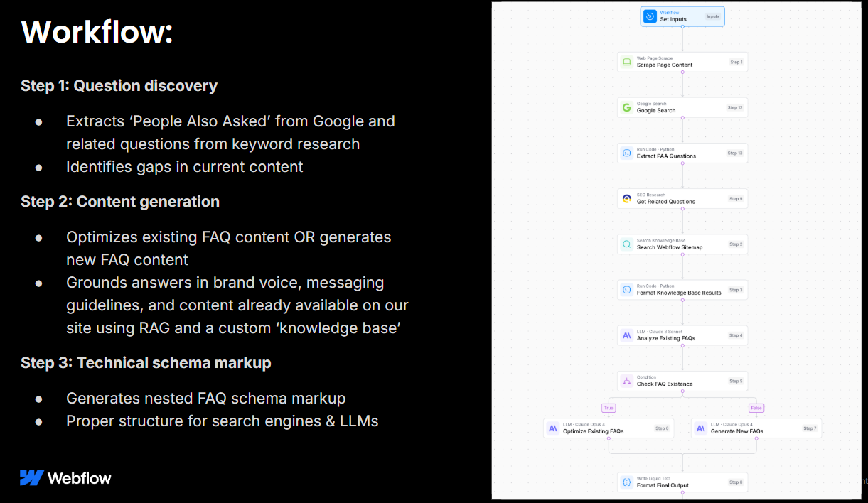Click the Step 12 badge
The height and width of the screenshot is (503, 868).
(735, 107)
